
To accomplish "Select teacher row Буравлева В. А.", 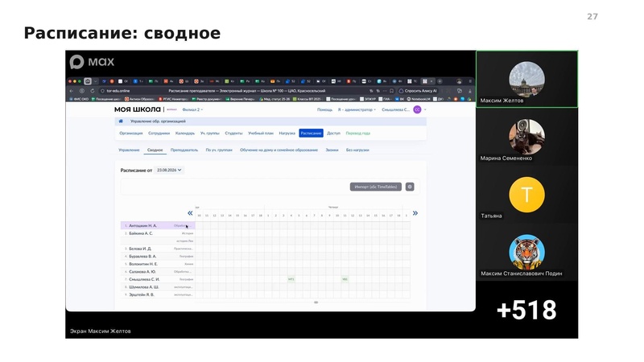I will (x=158, y=256).
